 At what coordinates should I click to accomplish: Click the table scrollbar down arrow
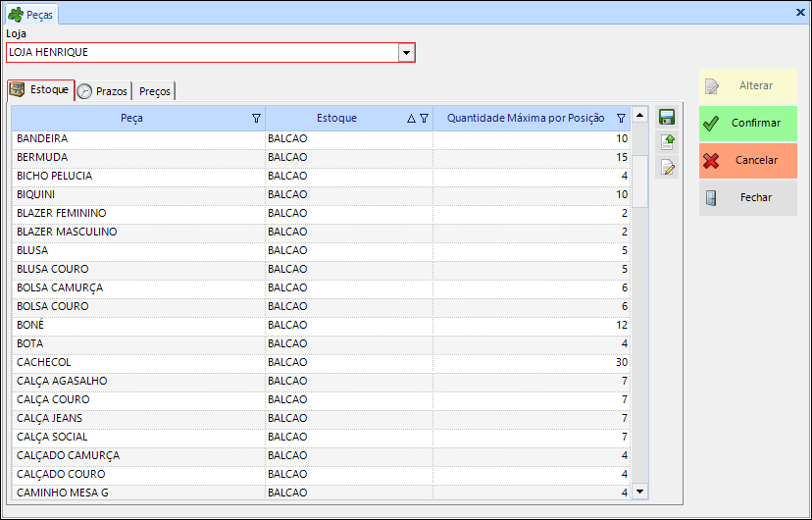coord(640,491)
